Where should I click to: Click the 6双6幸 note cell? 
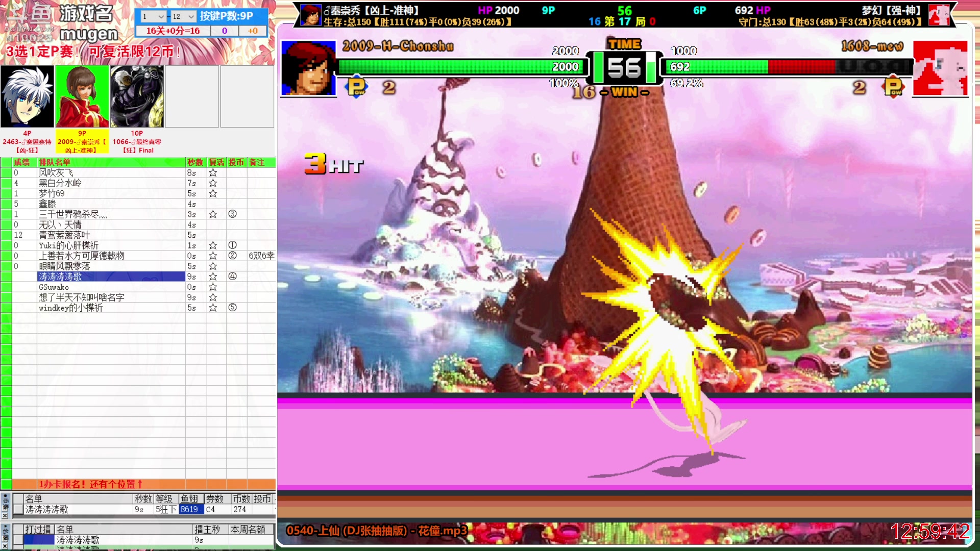261,256
